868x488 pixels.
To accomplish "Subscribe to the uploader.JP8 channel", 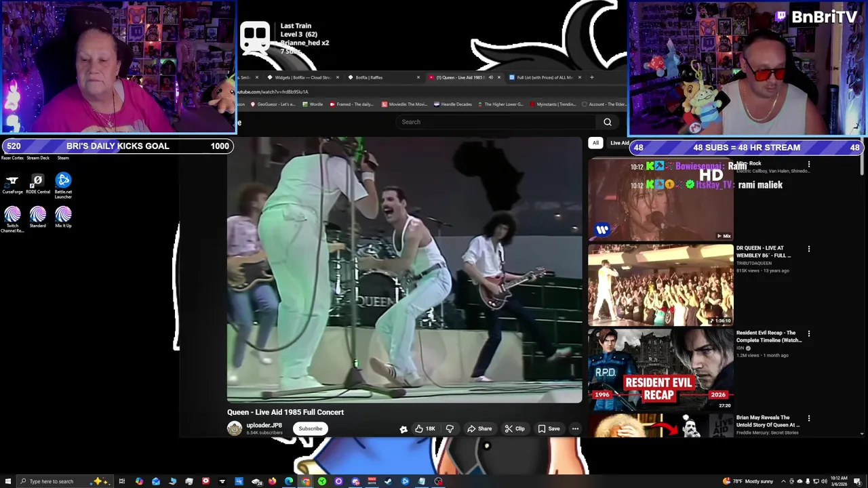I will [x=311, y=428].
